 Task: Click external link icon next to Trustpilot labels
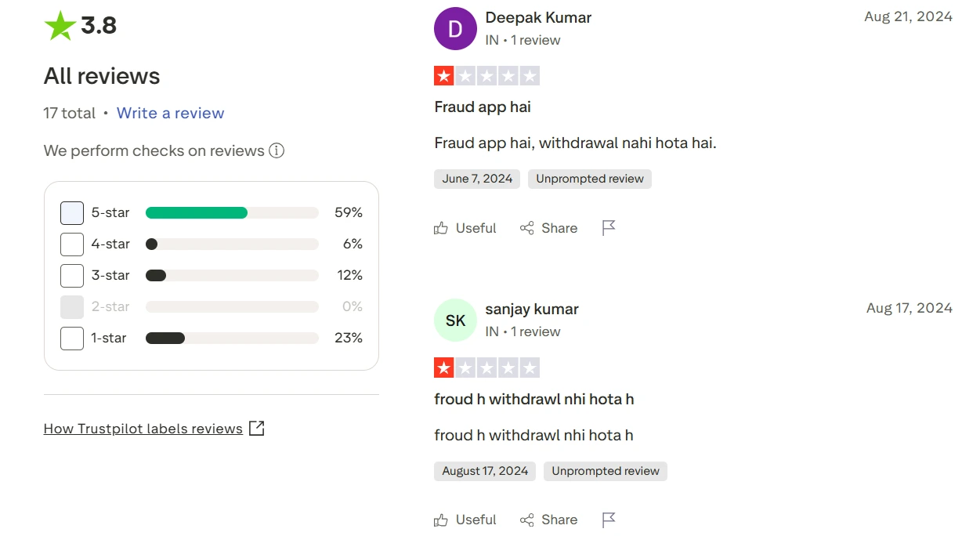[x=256, y=428]
